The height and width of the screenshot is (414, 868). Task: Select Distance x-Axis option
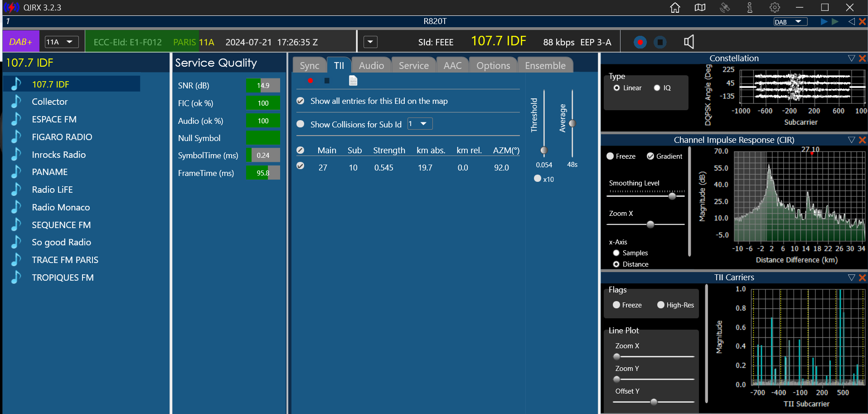[x=616, y=264]
